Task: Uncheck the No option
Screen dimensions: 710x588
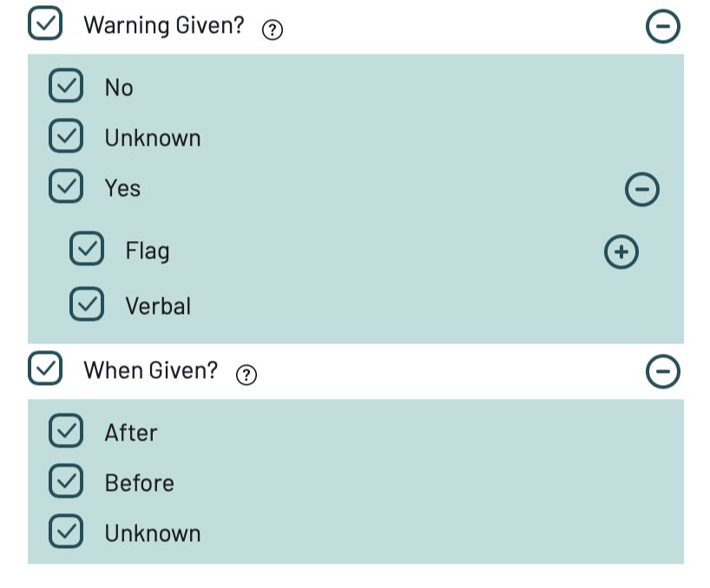Action: click(x=66, y=86)
